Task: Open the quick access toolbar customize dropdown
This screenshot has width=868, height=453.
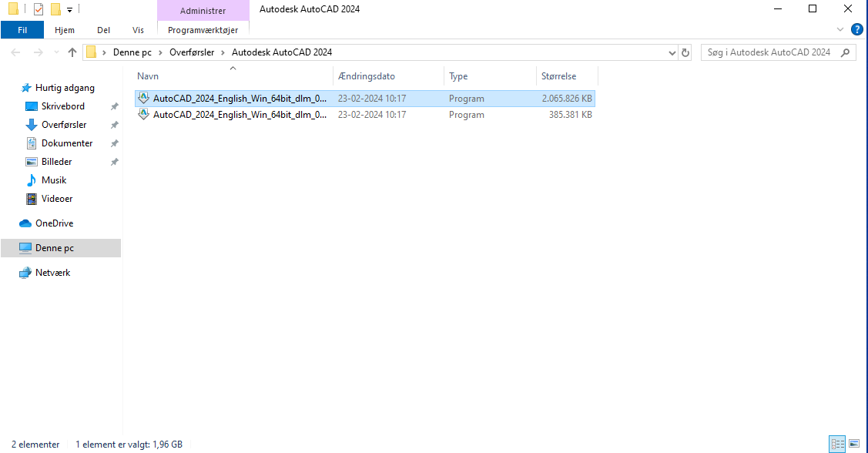Action: tap(70, 9)
